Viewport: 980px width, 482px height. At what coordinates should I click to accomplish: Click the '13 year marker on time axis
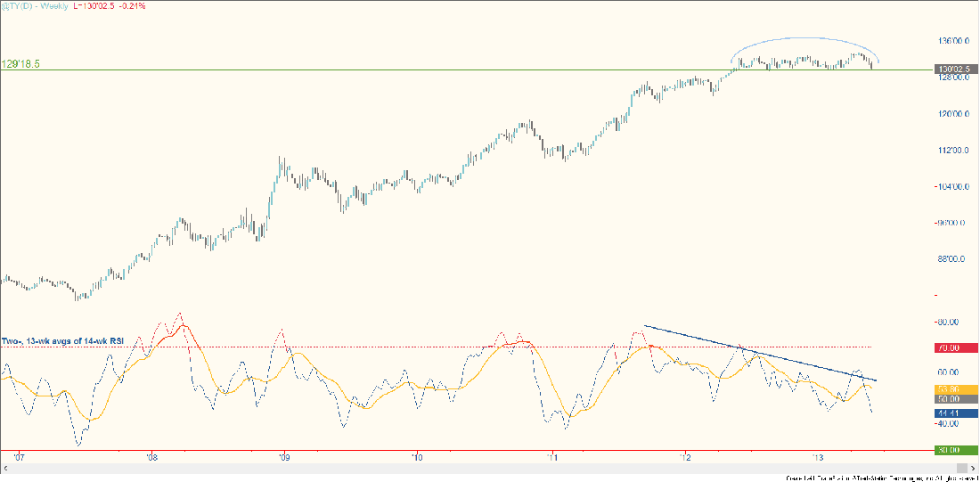[x=820, y=457]
